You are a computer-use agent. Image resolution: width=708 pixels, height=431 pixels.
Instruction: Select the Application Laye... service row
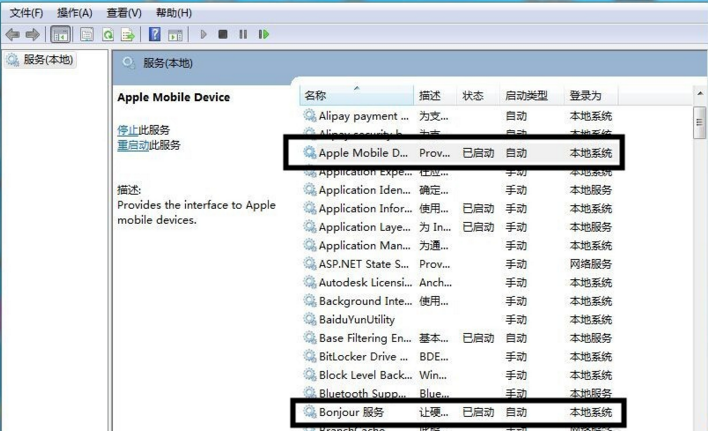tap(457, 227)
